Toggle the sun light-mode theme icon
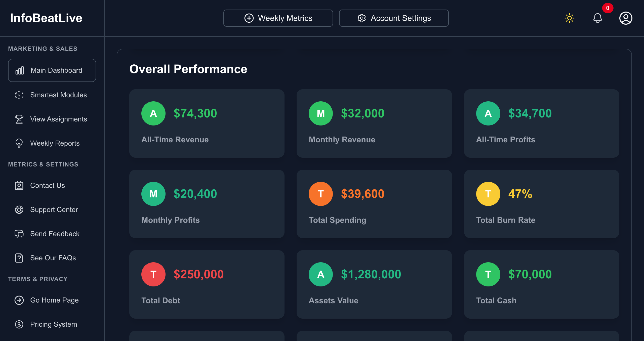This screenshot has height=341, width=644. [570, 18]
